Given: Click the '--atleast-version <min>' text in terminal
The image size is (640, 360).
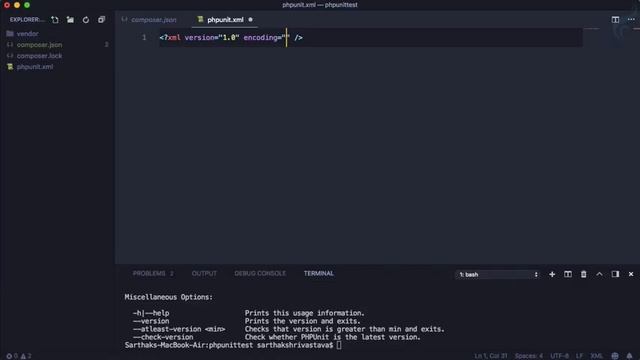Looking at the screenshot, I should pos(179,329).
